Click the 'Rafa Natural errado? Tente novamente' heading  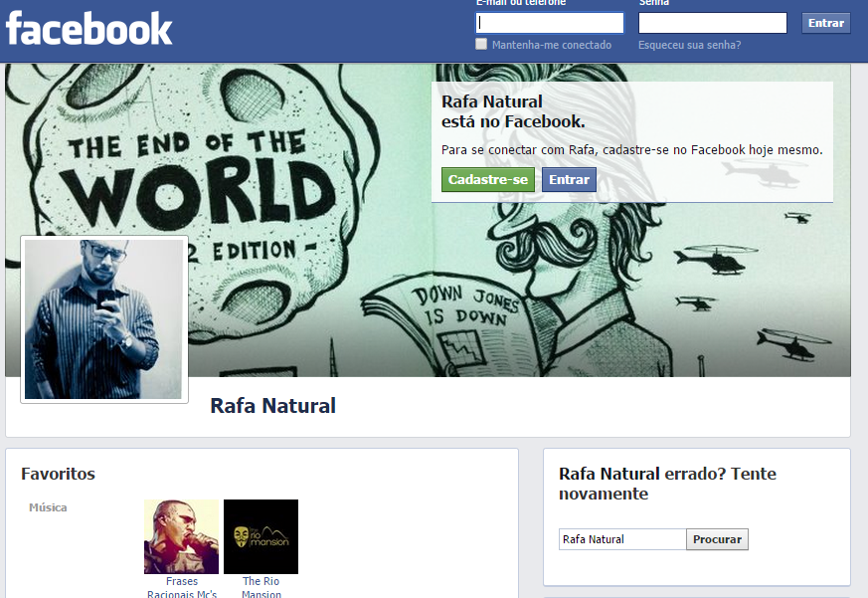point(667,484)
